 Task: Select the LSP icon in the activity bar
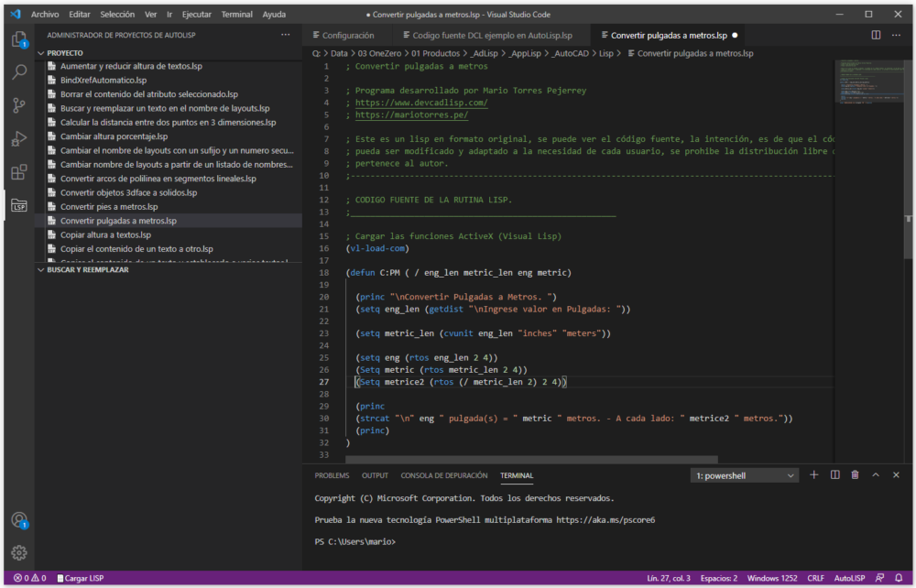coord(20,207)
